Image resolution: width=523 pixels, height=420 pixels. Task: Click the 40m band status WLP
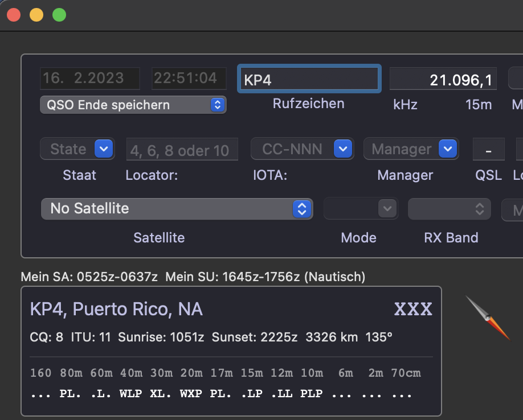tap(131, 394)
